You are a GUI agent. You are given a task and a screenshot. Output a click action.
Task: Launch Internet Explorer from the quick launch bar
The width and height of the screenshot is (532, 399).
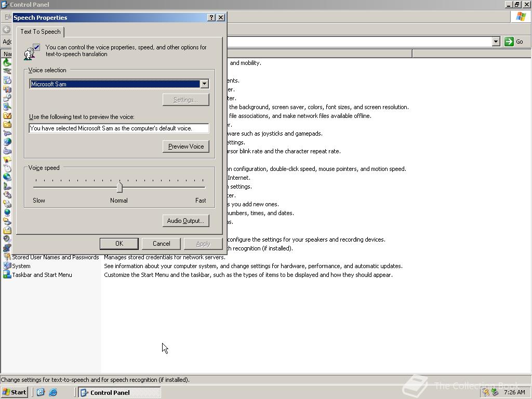tap(53, 392)
